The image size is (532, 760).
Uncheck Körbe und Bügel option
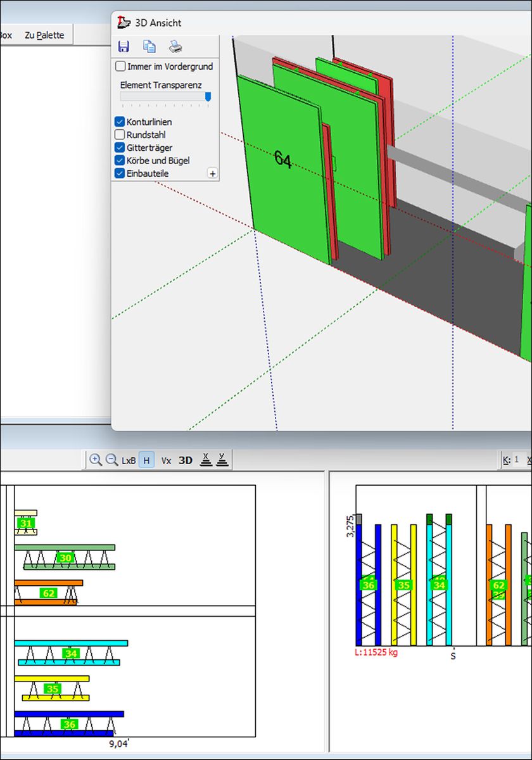[x=120, y=160]
